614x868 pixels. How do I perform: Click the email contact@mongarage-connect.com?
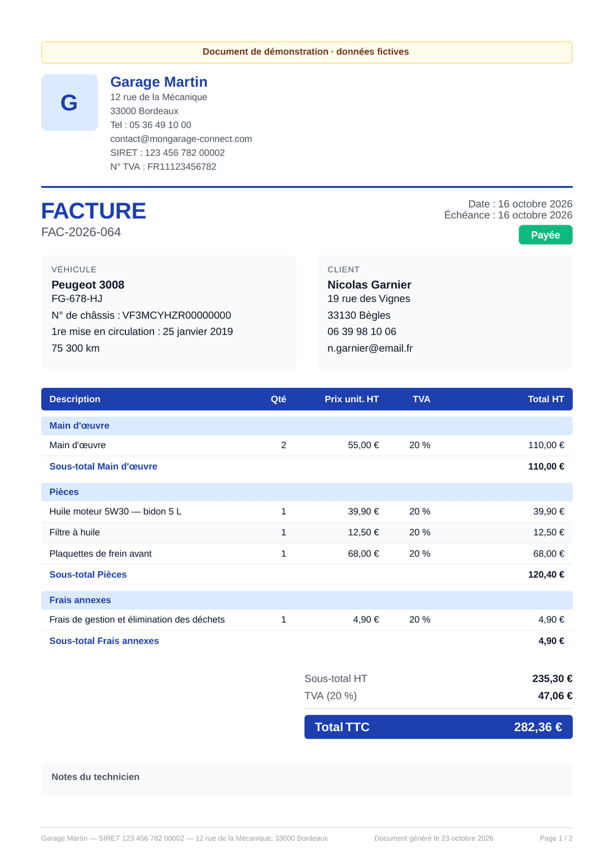coord(181,139)
